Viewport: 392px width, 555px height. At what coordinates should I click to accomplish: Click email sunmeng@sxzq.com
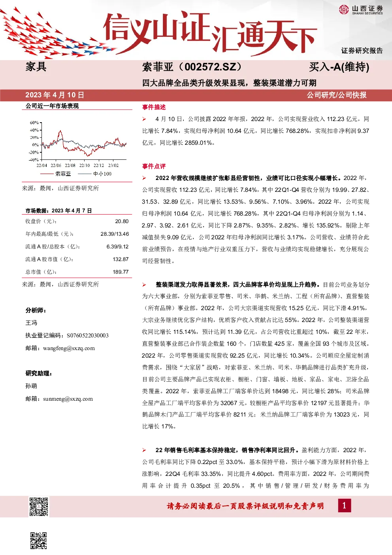pyautogui.click(x=68, y=399)
